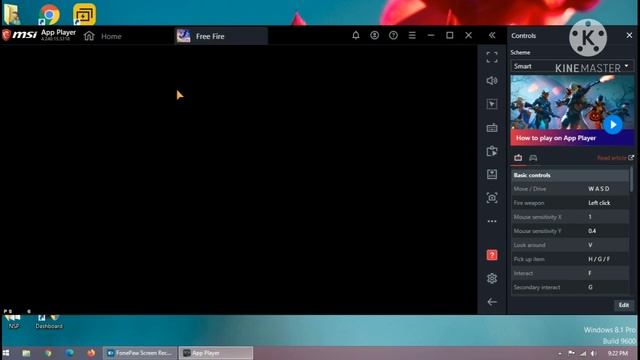Screen dimensions: 640x360
Task: Select the Move / Drive WASD row
Action: click(x=570, y=189)
